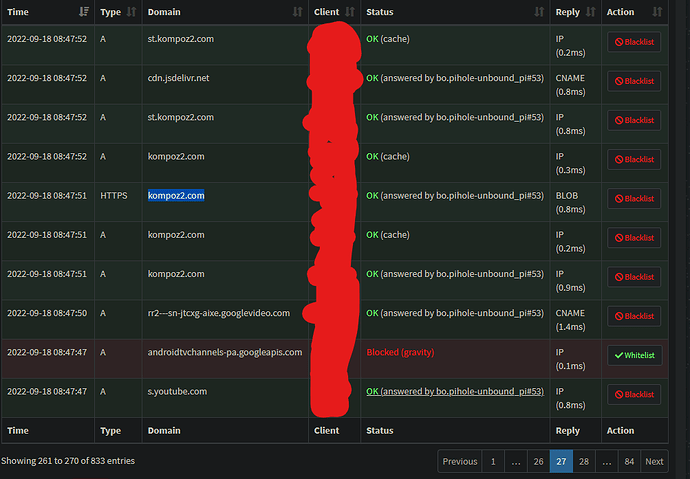Blacklist the HTTPS kompoz2.com query
The image size is (690, 479).
(634, 199)
